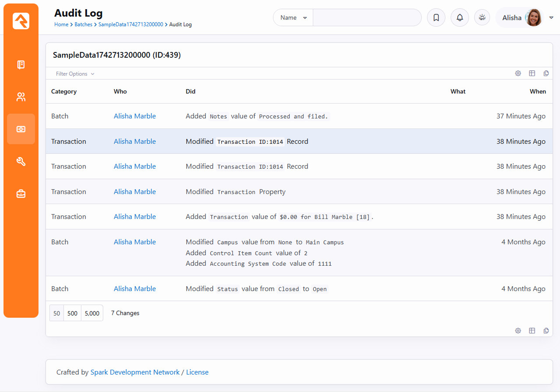560x392 pixels.
Task: Click the bottom grid copy icon
Action: click(546, 331)
